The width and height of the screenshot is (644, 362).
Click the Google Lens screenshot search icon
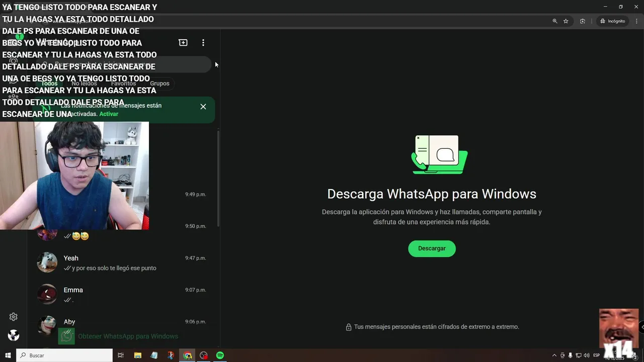pos(583,21)
